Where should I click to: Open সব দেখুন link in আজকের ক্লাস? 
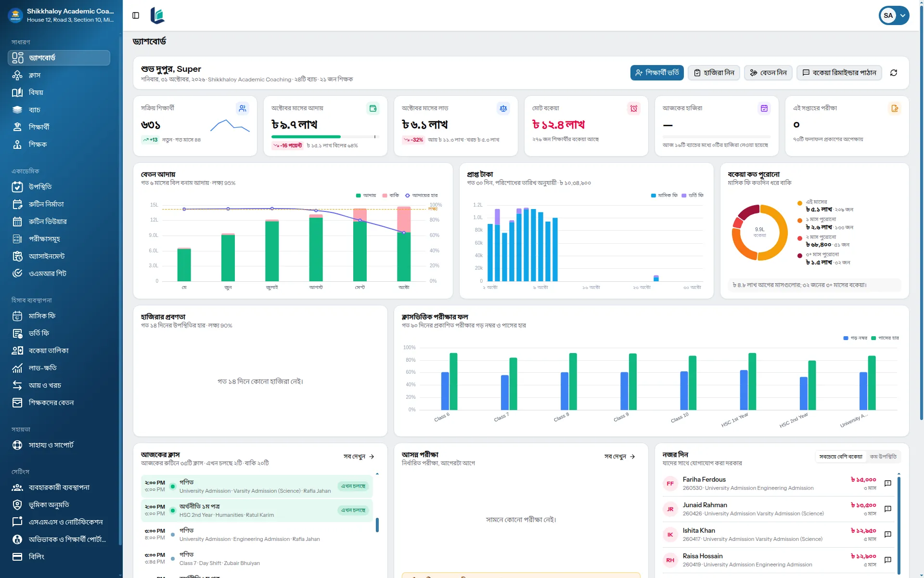pos(359,457)
